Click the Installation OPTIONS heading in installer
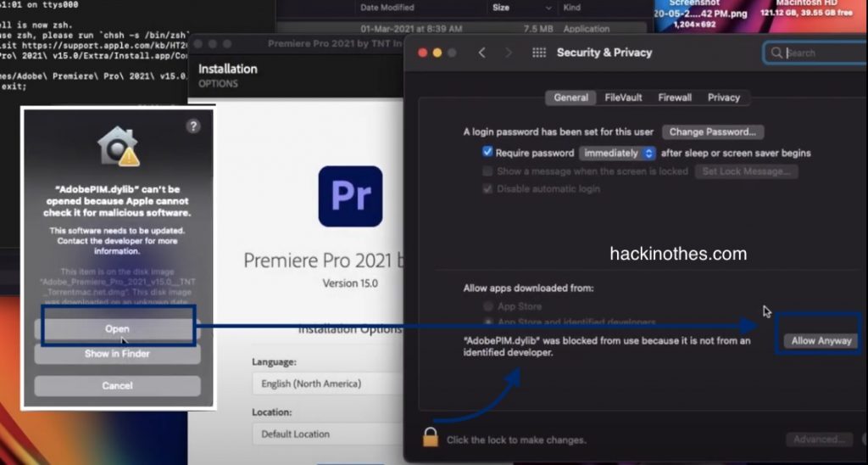This screenshot has height=465, width=868. (x=227, y=76)
